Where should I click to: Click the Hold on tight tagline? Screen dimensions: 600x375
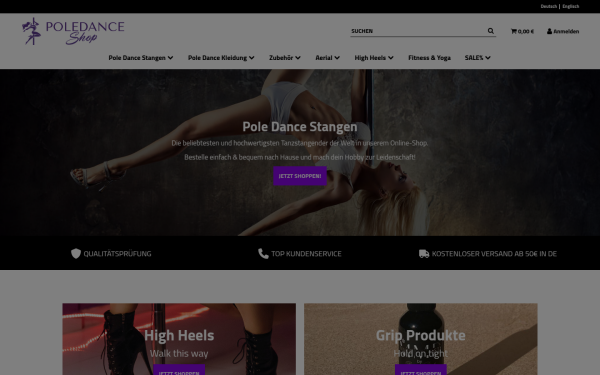coord(421,354)
